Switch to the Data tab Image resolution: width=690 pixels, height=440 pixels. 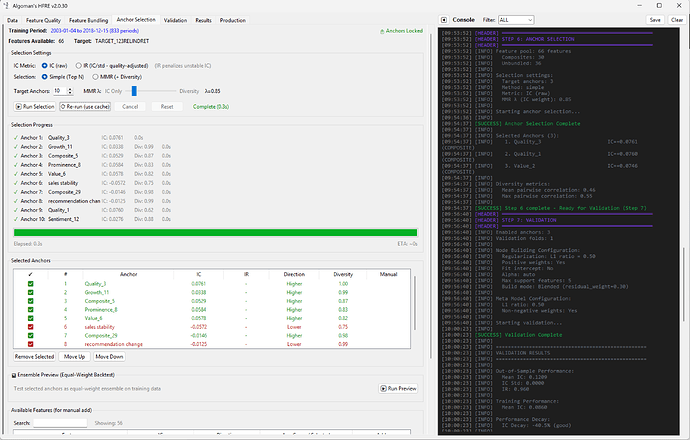click(12, 20)
